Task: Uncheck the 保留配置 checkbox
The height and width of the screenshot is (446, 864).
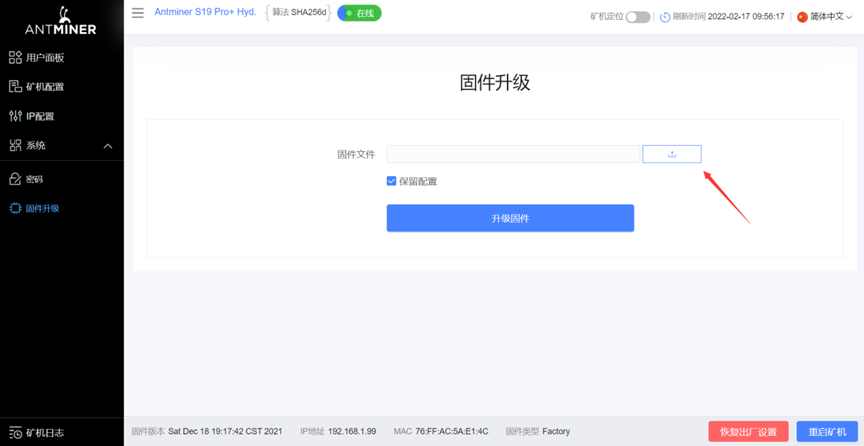Action: (x=391, y=181)
